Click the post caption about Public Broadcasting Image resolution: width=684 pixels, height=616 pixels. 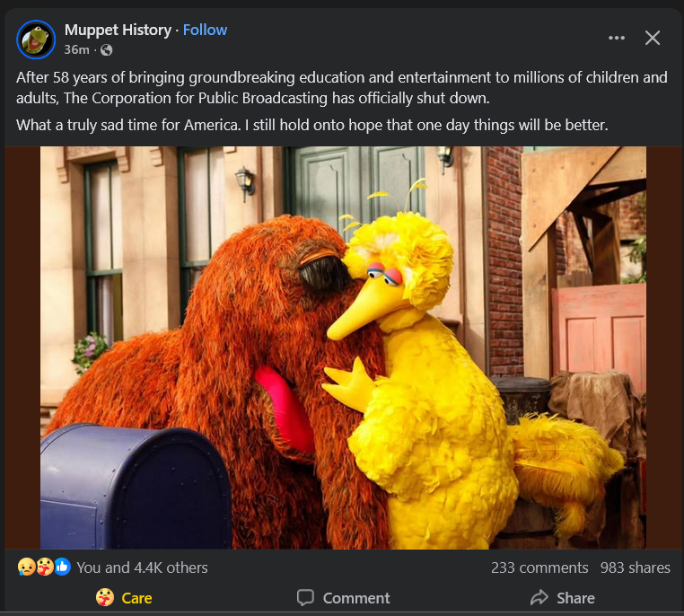[341, 87]
